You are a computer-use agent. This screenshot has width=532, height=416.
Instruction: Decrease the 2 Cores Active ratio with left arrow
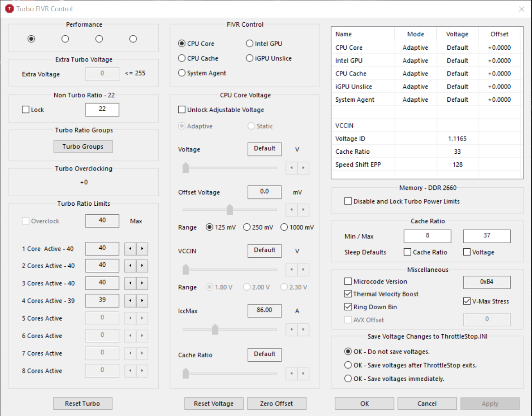pyautogui.click(x=130, y=265)
